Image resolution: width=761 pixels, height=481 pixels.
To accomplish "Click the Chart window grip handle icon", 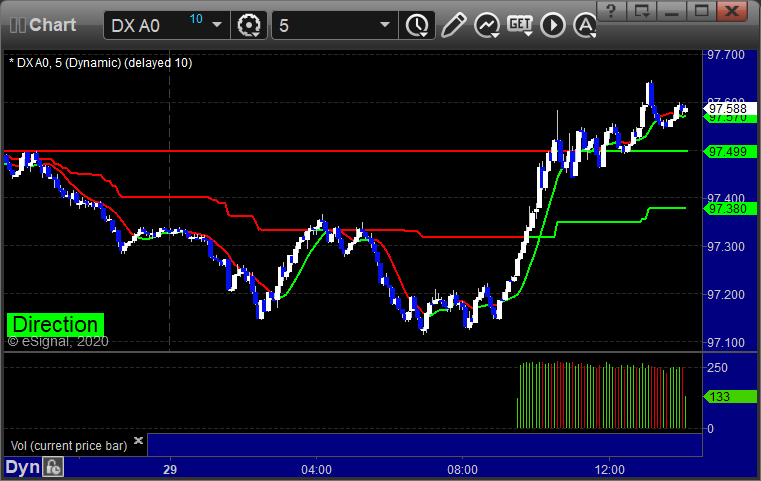I will click(18, 25).
